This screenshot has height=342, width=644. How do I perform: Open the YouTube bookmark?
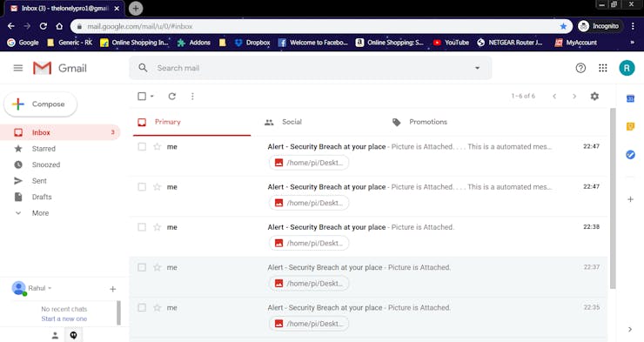(x=451, y=43)
